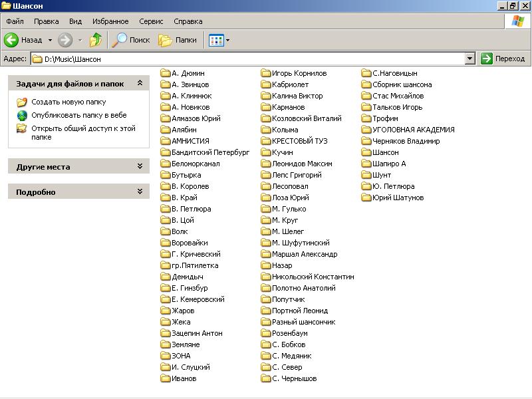Expand the Другие места panel
This screenshot has width=532, height=399.
pyautogui.click(x=140, y=166)
